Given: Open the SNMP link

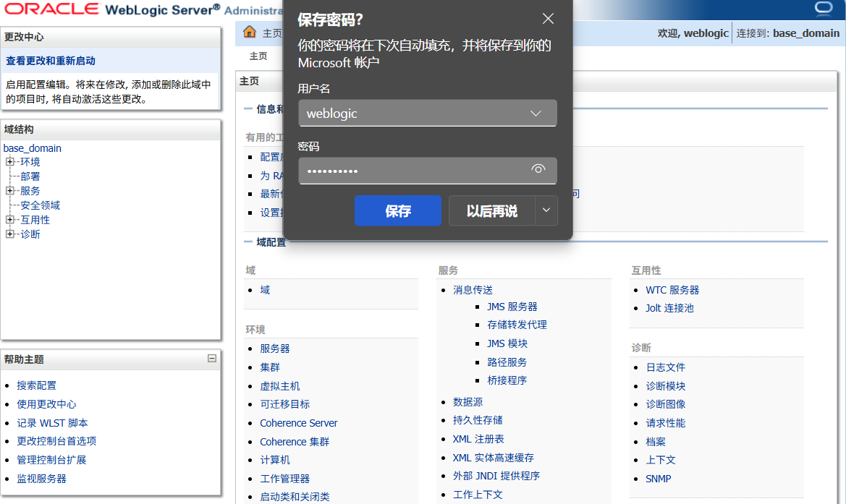Looking at the screenshot, I should coord(659,479).
